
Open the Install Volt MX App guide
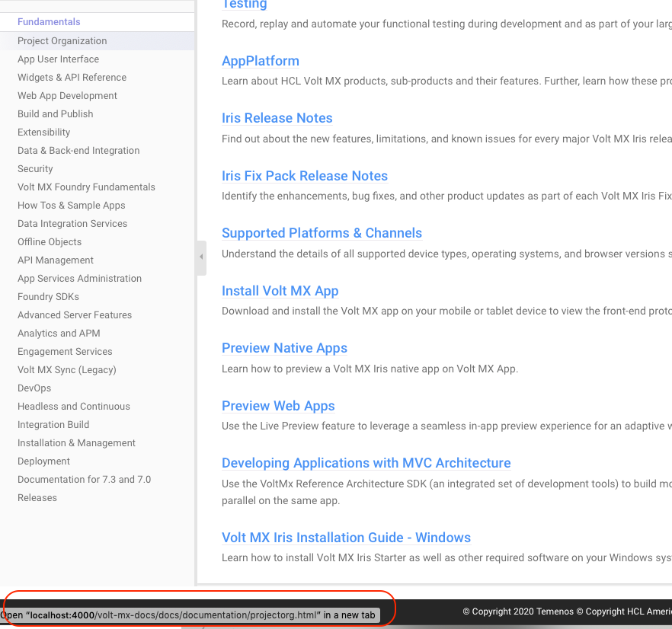[x=280, y=291]
